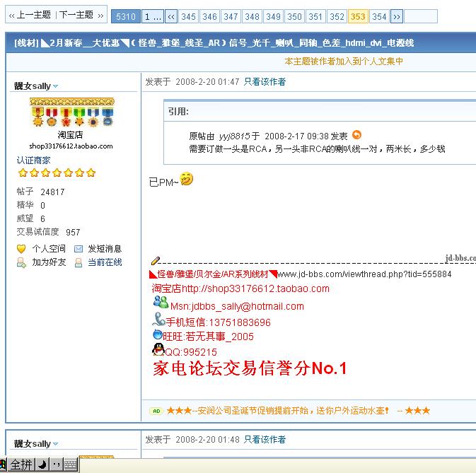Click the 发短消息 envelope icon
This screenshot has height=473, width=476.
pos(79,249)
